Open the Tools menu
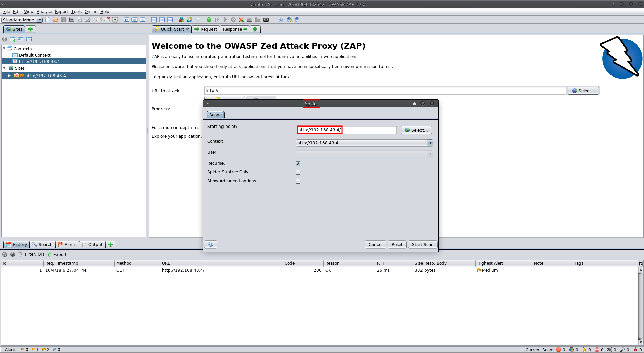 click(x=77, y=11)
